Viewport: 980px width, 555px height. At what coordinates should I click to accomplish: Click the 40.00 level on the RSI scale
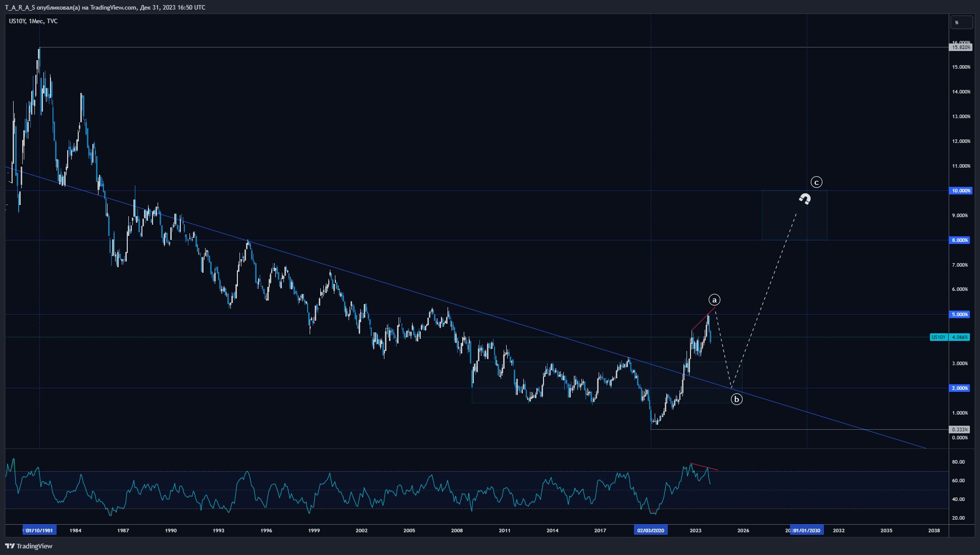coord(958,499)
